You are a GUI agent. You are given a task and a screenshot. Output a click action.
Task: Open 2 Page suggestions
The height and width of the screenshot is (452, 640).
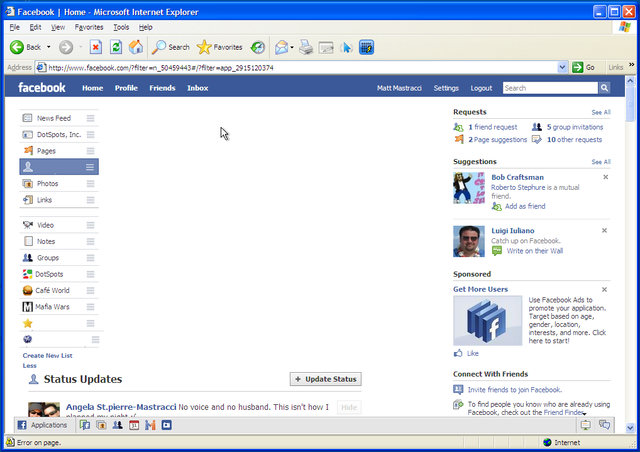point(498,140)
